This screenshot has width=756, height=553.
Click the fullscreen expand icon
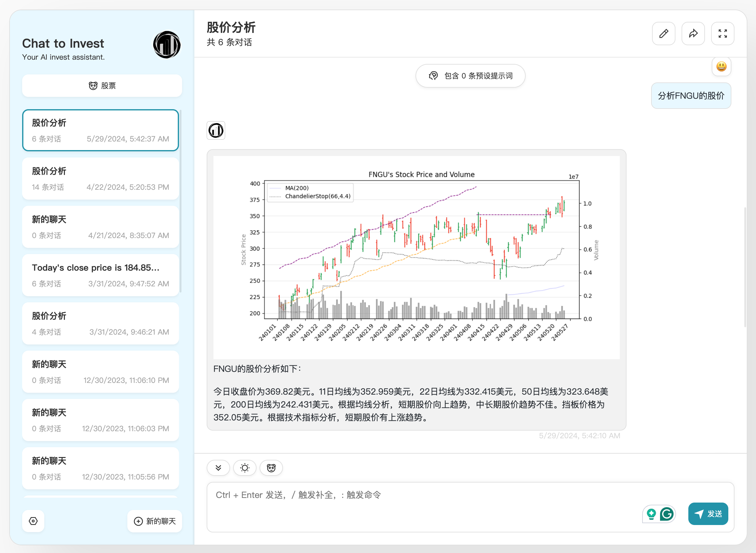722,34
